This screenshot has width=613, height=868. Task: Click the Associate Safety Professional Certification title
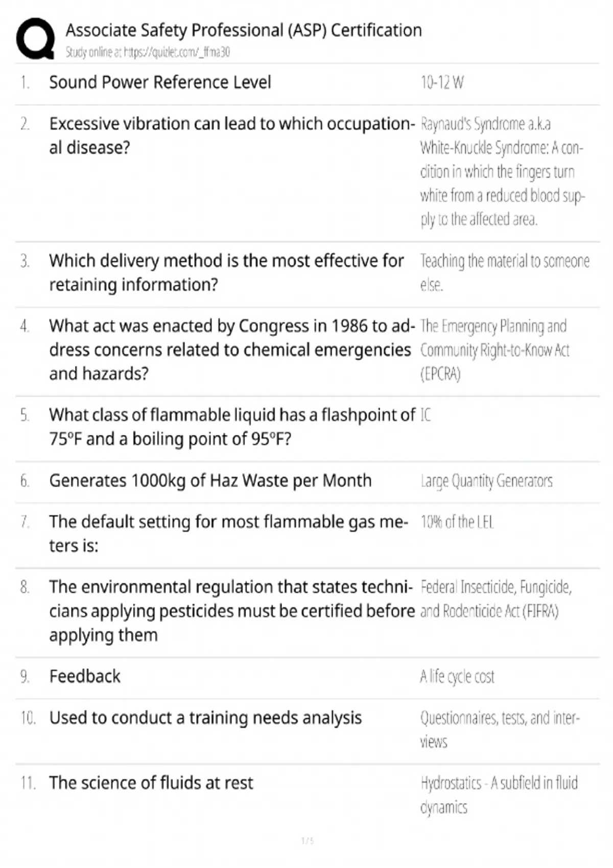tap(244, 31)
